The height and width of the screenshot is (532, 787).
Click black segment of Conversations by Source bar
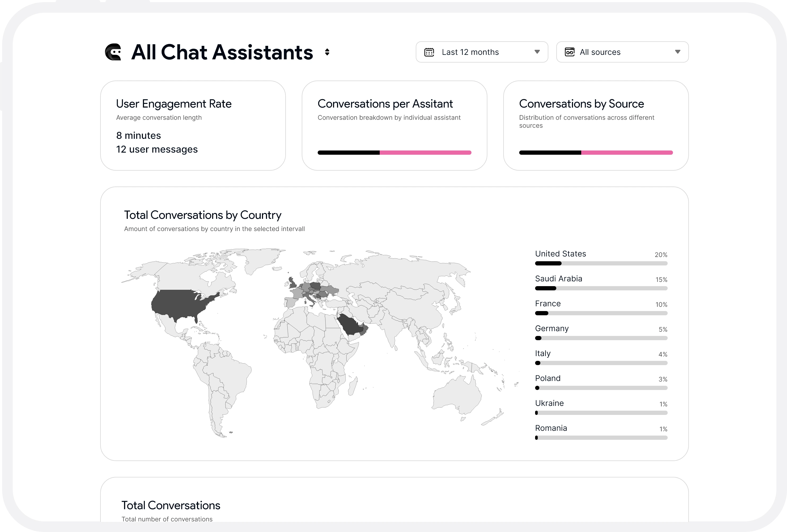[550, 153]
